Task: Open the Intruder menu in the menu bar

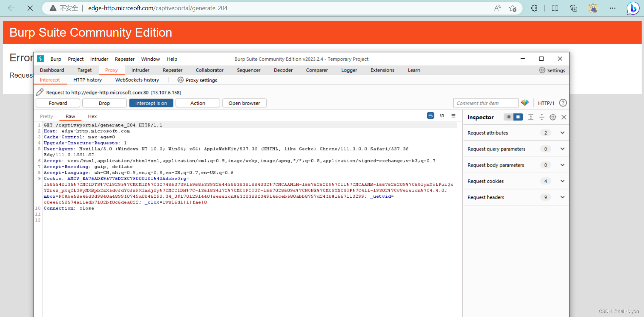Action: click(x=99, y=59)
